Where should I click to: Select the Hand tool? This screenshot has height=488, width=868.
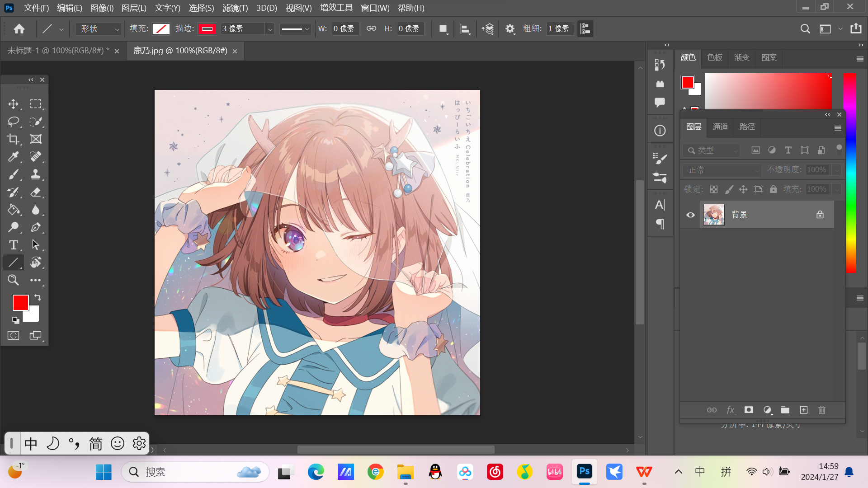[36, 263]
